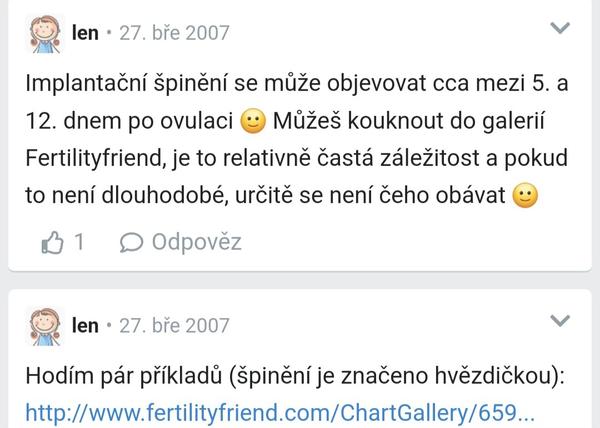This screenshot has width=600, height=428.
Task: Open the "len" username on the second post
Action: [86, 326]
